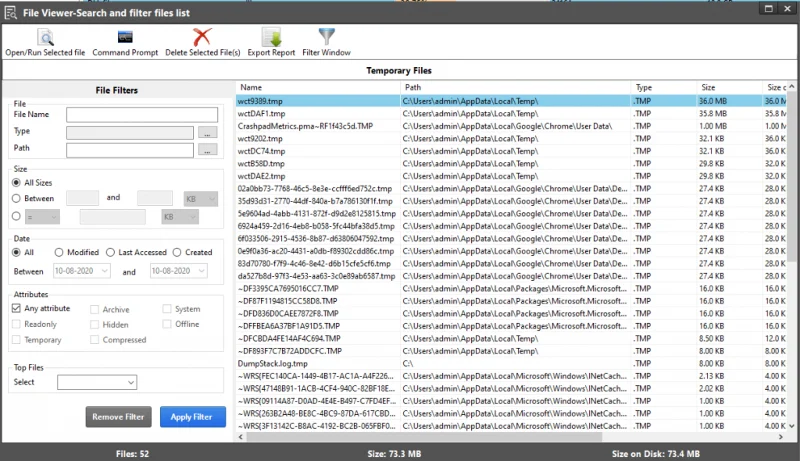Screen dimensions: 800x461
Task: Click the Export Report icon
Action: click(271, 37)
